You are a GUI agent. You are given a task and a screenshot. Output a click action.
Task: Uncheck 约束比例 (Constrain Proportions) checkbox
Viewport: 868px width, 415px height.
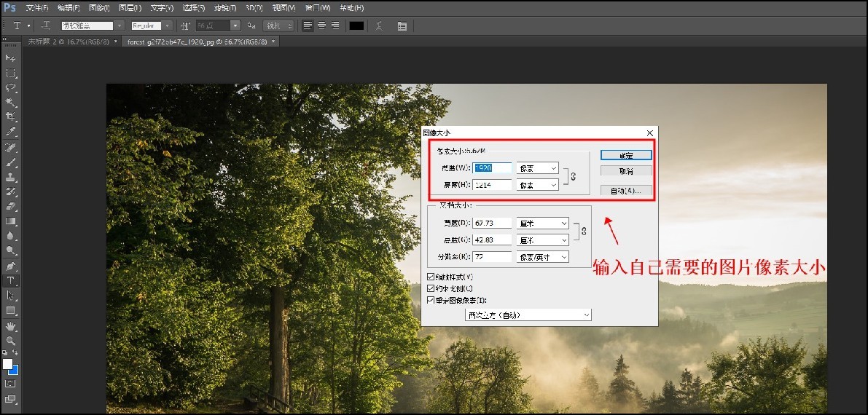[x=431, y=288]
